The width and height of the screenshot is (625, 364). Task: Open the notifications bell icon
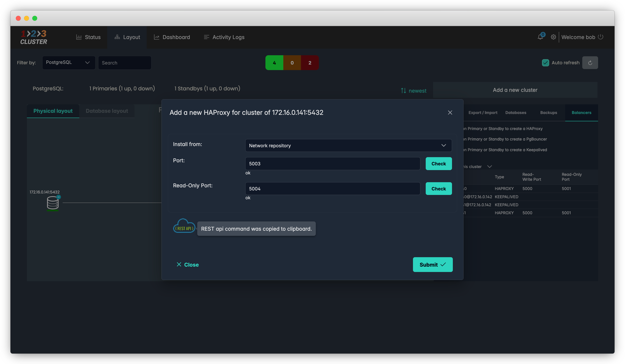click(540, 37)
